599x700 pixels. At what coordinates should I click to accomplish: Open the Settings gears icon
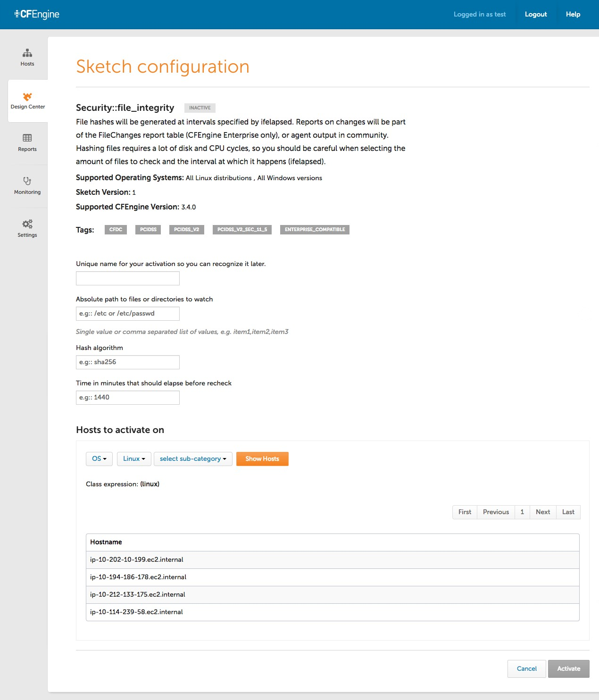point(27,224)
